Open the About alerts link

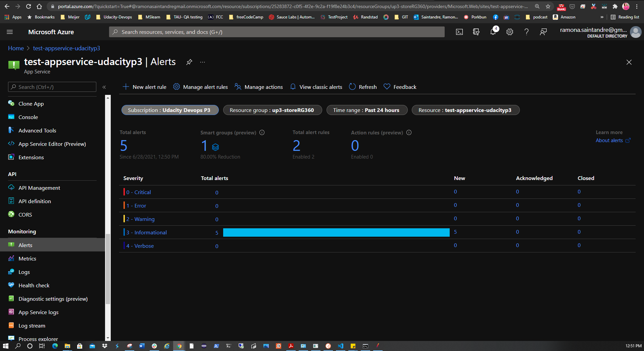[x=613, y=140]
